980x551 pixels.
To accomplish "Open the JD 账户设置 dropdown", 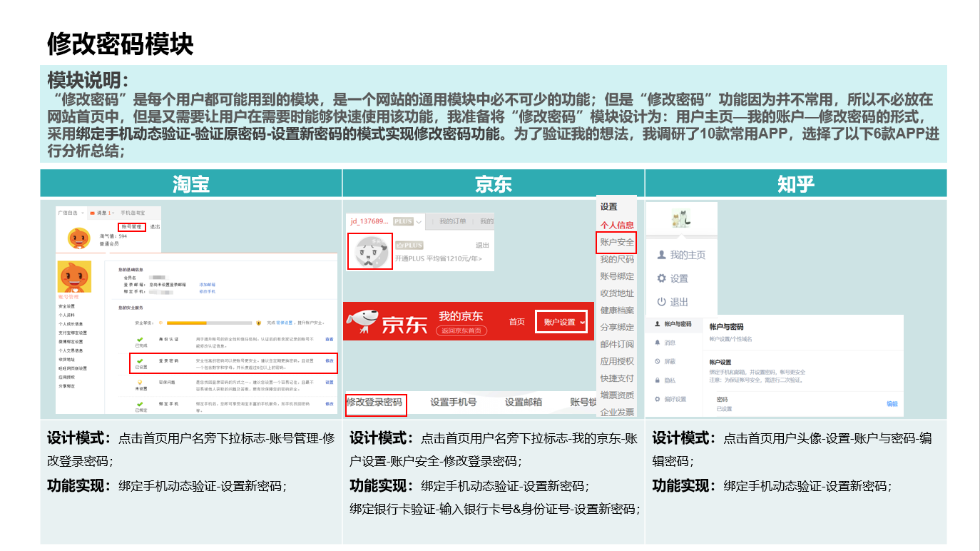I will tap(561, 322).
